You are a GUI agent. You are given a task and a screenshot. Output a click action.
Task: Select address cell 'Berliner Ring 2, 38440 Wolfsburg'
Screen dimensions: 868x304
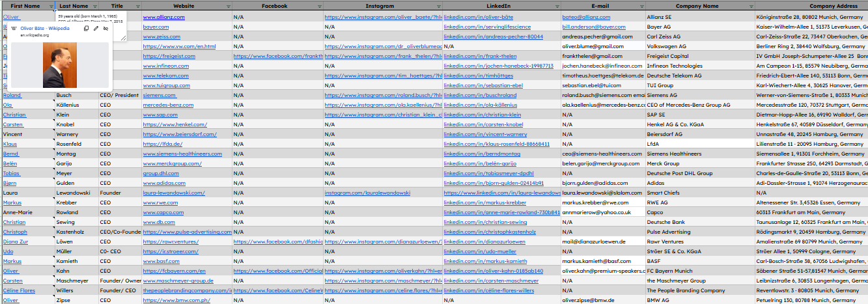coord(811,46)
